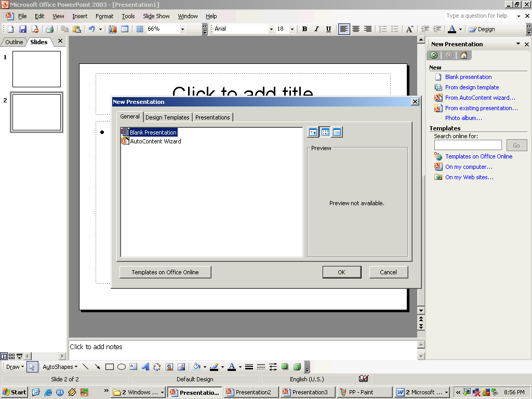Start Slide Show view button
Screen dimensions: 532x399
(19, 356)
